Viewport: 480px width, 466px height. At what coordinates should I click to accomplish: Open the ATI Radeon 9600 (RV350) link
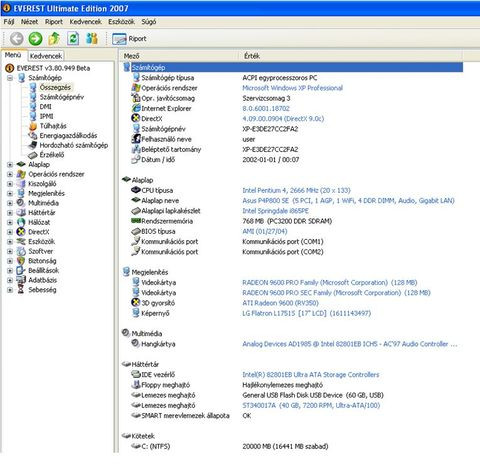pos(280,303)
